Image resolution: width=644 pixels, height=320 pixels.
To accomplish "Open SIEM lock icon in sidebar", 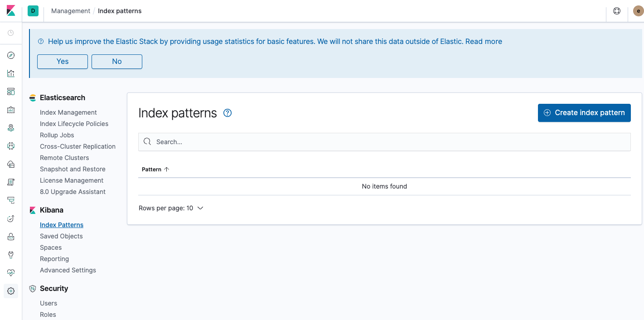I will pos(11,237).
